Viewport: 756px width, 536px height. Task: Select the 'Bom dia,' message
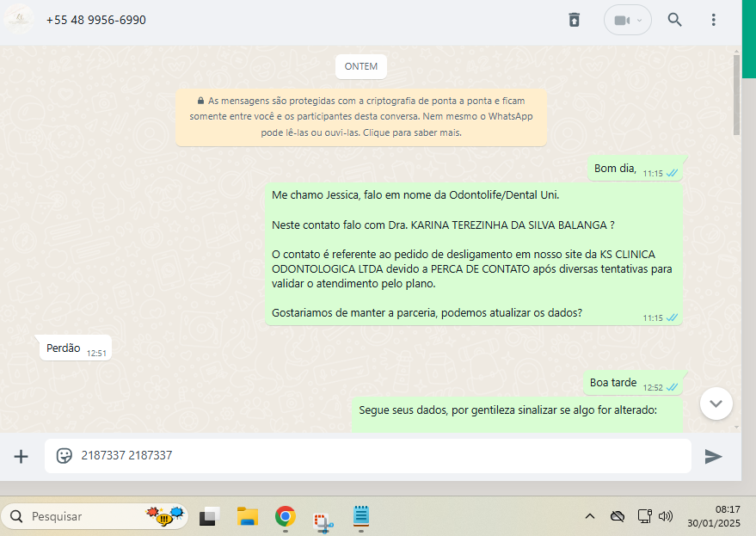point(636,169)
